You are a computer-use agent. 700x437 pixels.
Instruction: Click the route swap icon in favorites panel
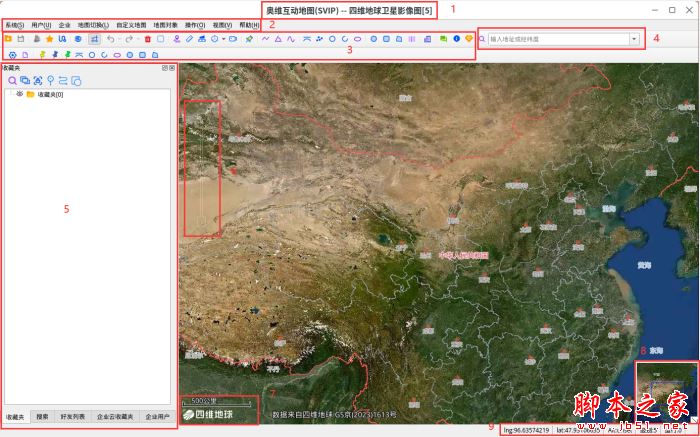click(62, 80)
